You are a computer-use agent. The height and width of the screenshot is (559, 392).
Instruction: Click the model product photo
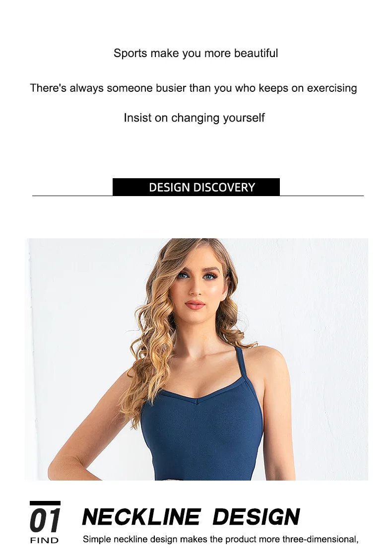pyautogui.click(x=196, y=359)
